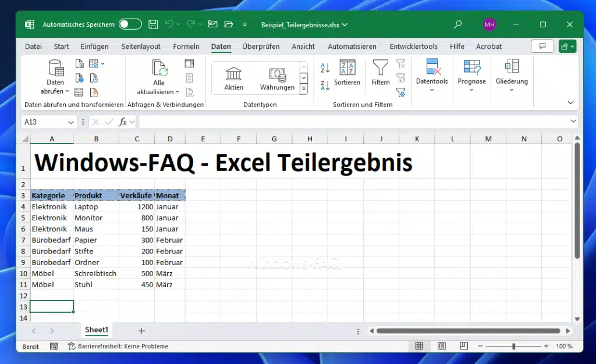Click the comments speech bubble button

(x=542, y=47)
